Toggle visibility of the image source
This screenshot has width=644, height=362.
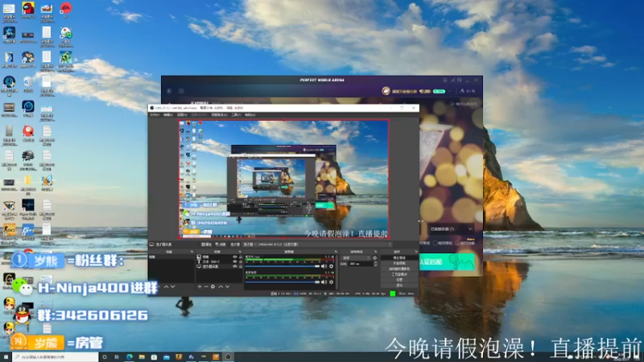click(x=235, y=257)
